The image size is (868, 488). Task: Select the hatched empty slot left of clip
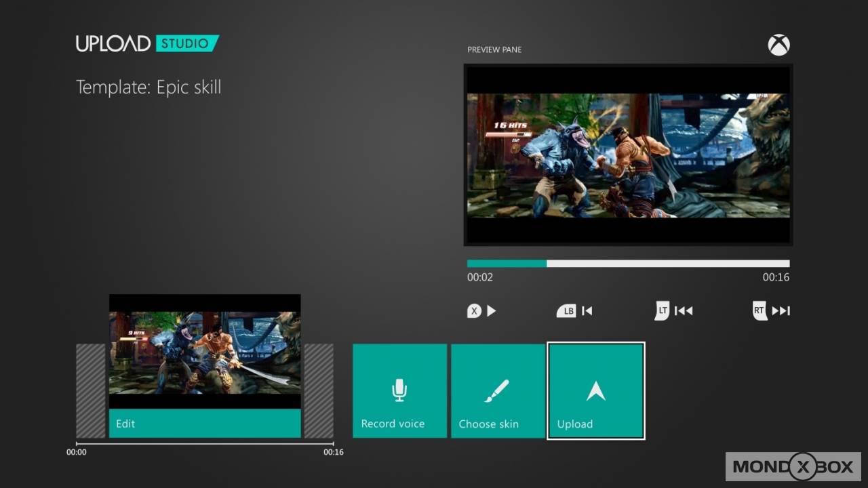[91, 390]
